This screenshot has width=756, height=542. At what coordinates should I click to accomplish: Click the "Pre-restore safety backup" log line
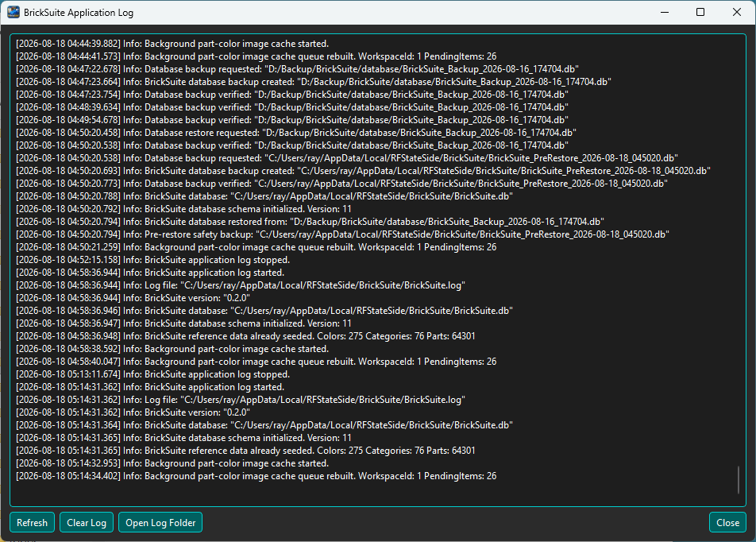point(342,234)
